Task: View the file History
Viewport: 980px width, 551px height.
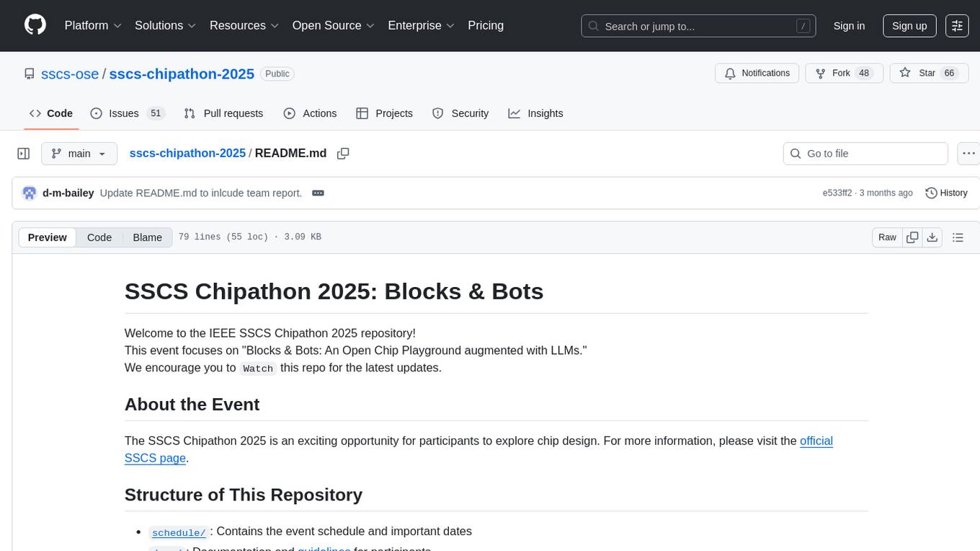Action: coord(946,193)
